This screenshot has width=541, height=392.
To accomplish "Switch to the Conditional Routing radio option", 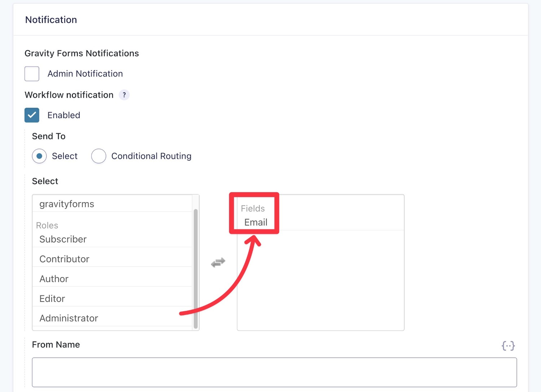I will [x=98, y=156].
